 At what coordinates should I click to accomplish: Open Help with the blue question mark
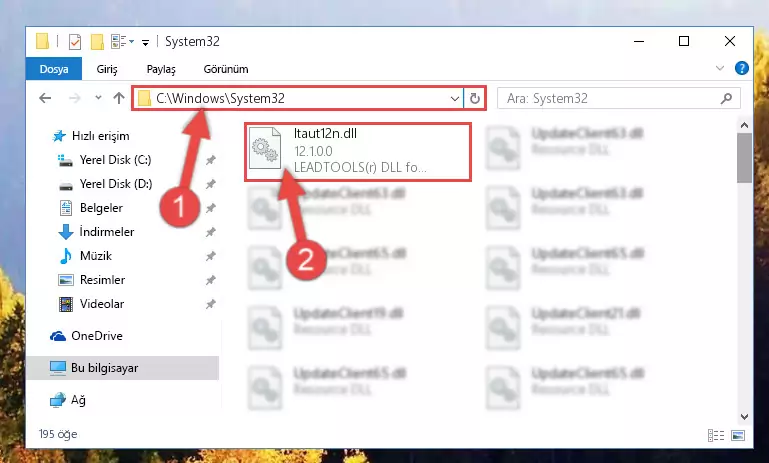(x=742, y=68)
